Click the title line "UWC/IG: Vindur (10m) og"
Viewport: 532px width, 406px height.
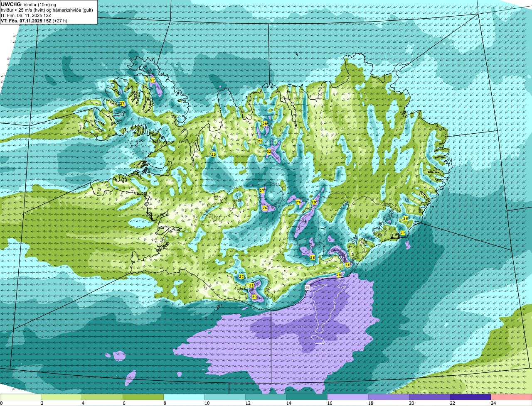pyautogui.click(x=29, y=4)
